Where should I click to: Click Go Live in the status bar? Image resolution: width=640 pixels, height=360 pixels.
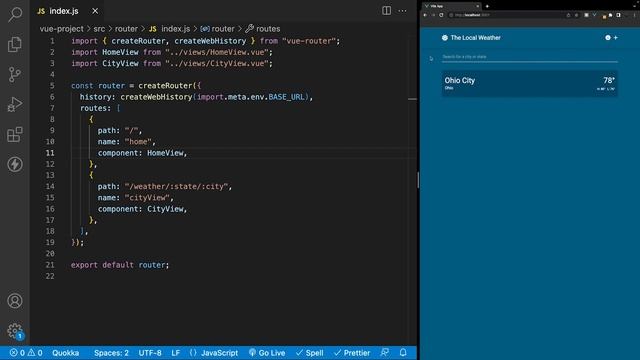(x=267, y=353)
